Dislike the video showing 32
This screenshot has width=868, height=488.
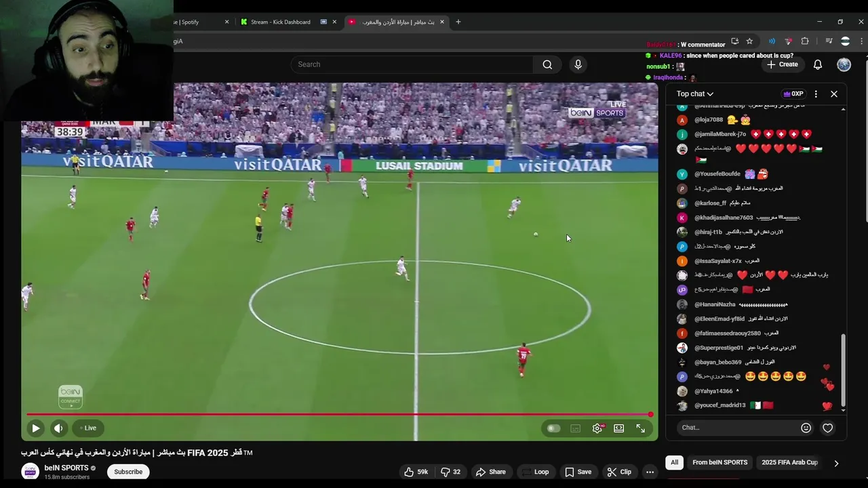(x=451, y=472)
